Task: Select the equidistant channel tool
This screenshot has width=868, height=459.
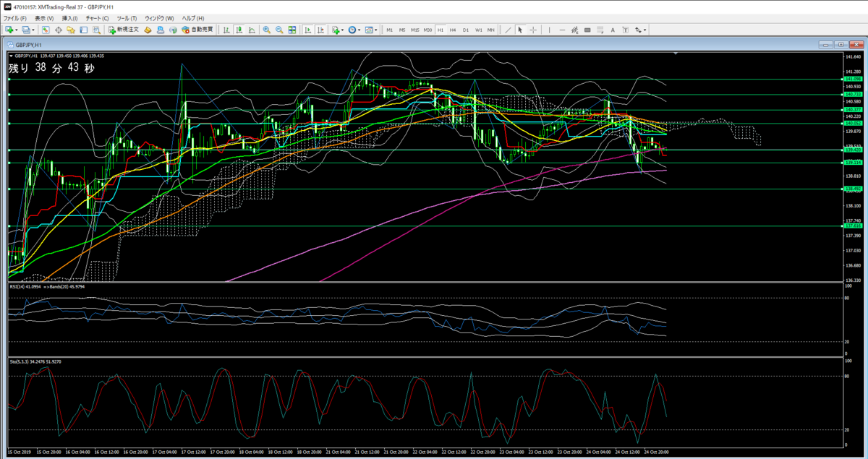Action: [x=575, y=30]
